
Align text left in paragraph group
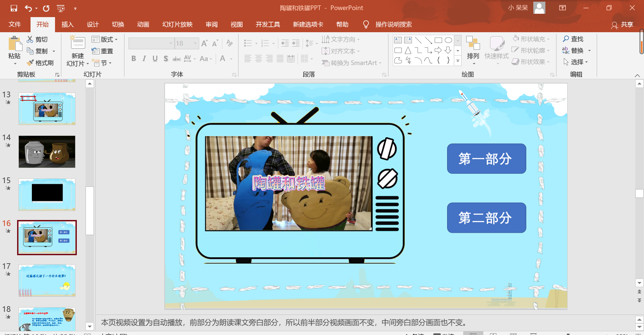[x=248, y=59]
